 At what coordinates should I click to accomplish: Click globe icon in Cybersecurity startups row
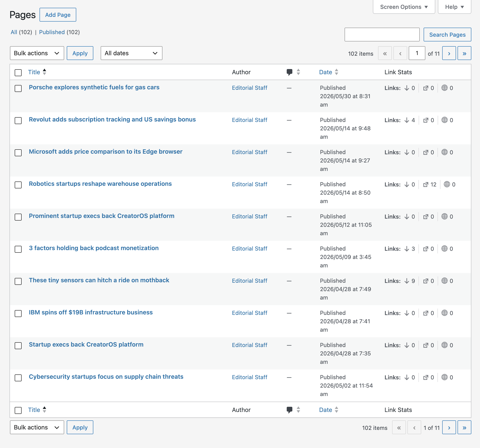[445, 377]
